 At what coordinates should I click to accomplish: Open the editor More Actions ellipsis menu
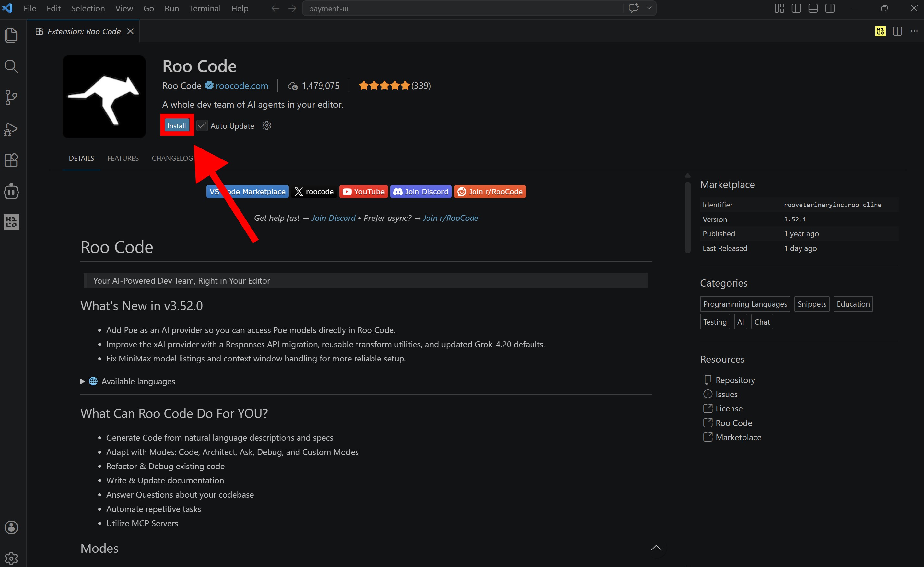914,31
